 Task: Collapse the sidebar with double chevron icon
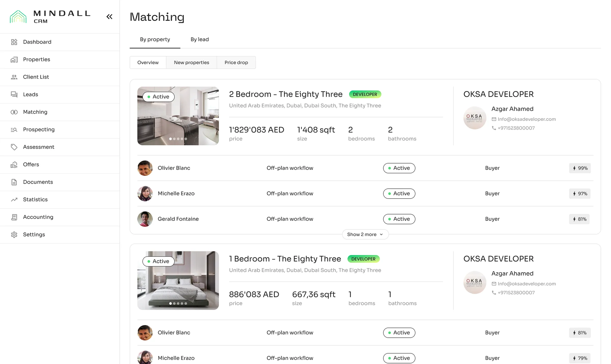[109, 17]
